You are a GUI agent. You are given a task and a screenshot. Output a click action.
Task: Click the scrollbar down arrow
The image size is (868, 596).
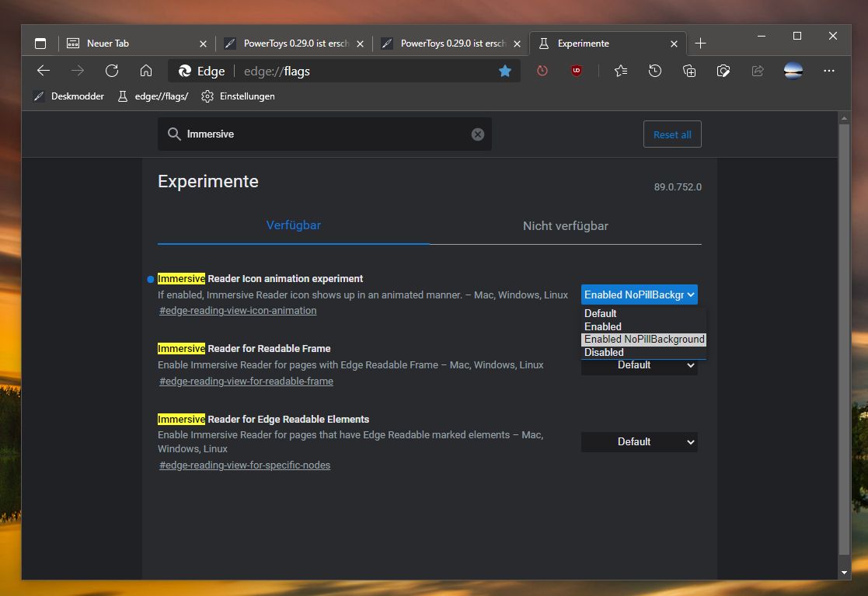tap(844, 573)
